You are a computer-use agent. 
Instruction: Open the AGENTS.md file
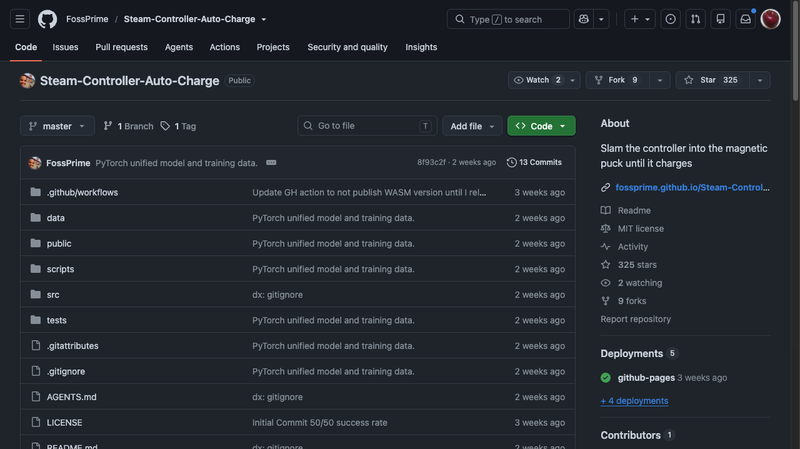click(71, 396)
